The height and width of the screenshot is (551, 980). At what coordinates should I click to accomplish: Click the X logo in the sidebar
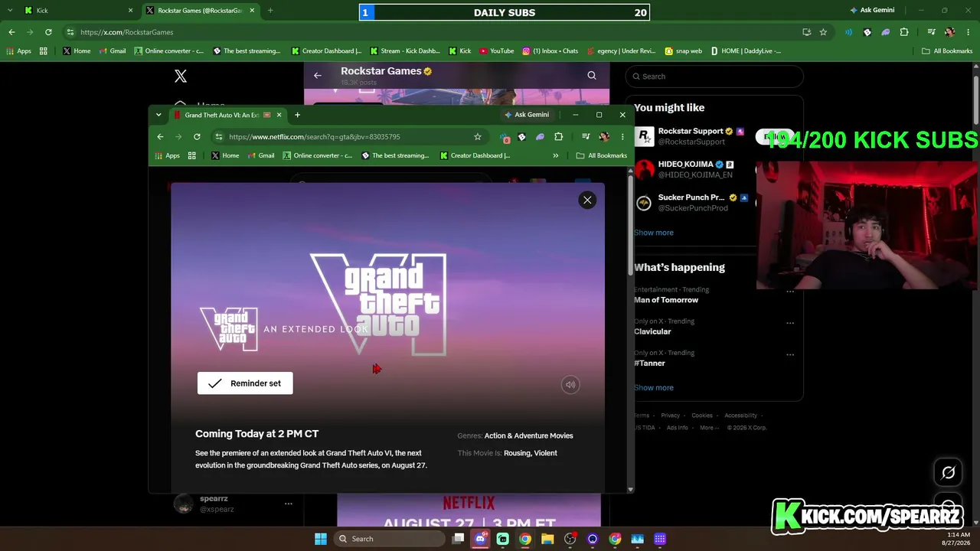[181, 76]
